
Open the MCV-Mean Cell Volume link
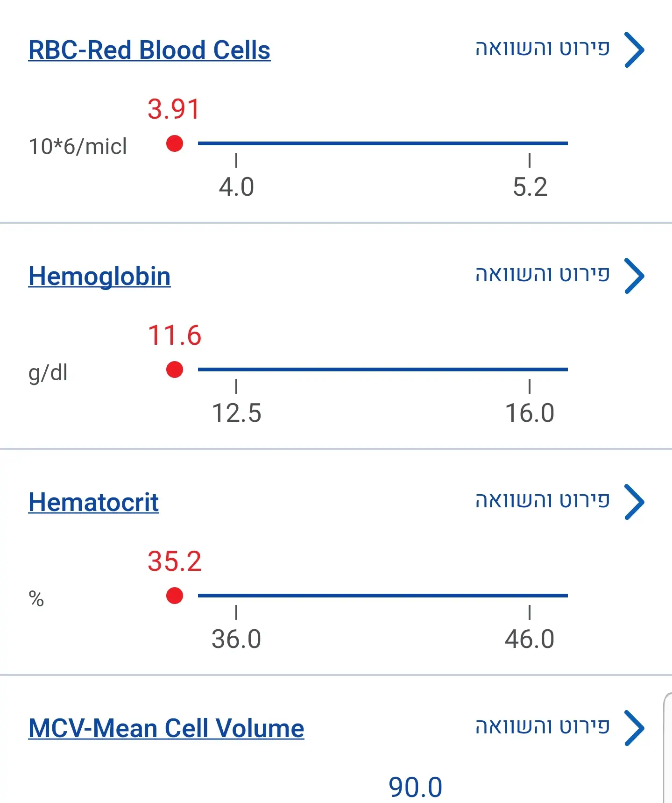coord(166,728)
